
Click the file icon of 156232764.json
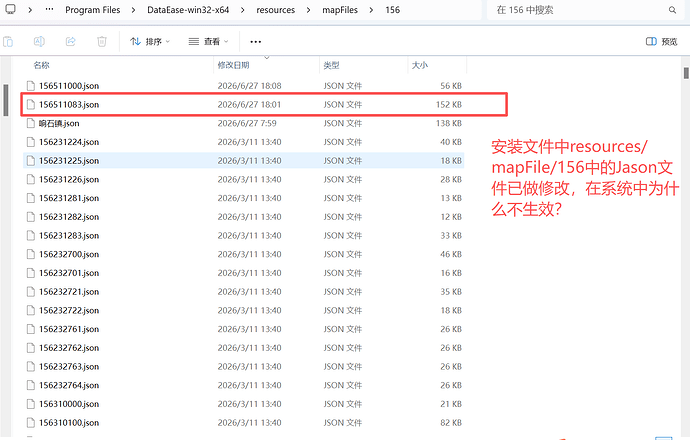30,385
